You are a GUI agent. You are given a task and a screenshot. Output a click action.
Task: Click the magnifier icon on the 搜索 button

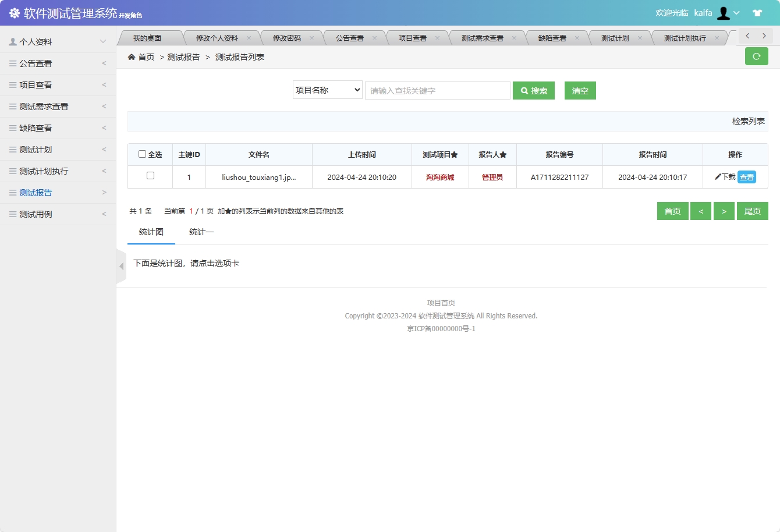[x=522, y=90]
